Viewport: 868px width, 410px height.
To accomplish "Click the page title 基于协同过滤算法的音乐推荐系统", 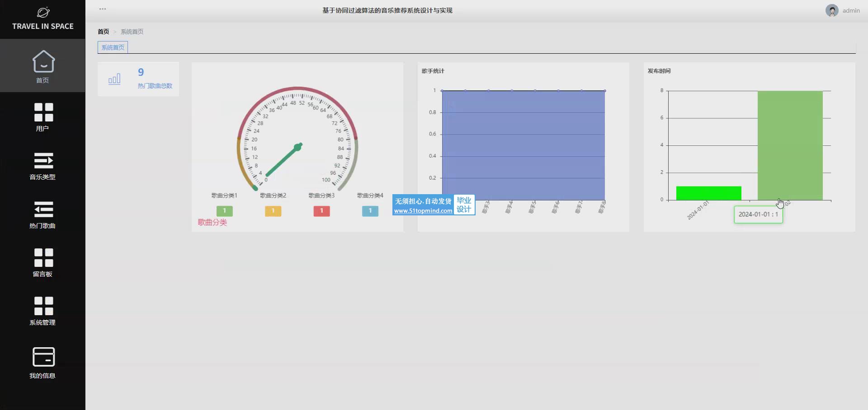I will click(387, 10).
